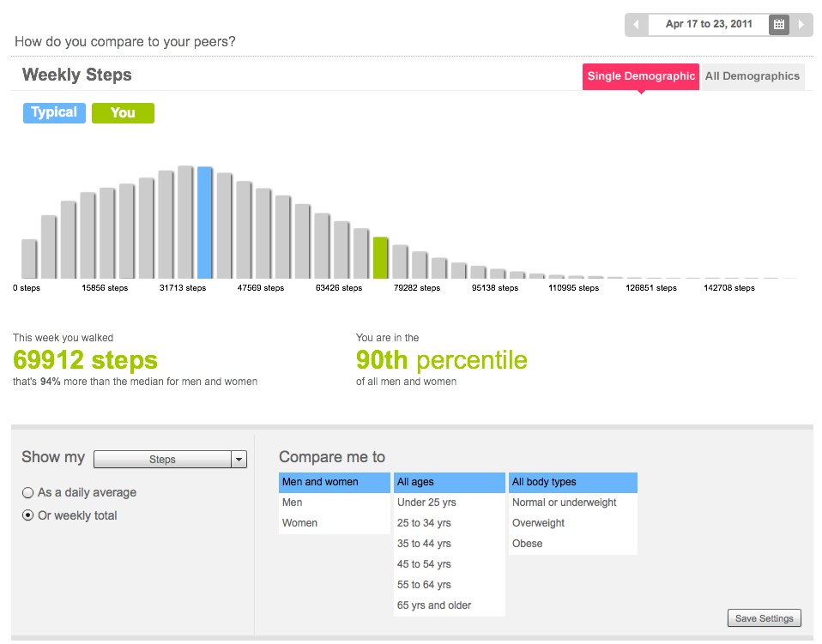The height and width of the screenshot is (644, 822).
Task: Select 45 to 54 yrs age group
Action: (x=450, y=564)
